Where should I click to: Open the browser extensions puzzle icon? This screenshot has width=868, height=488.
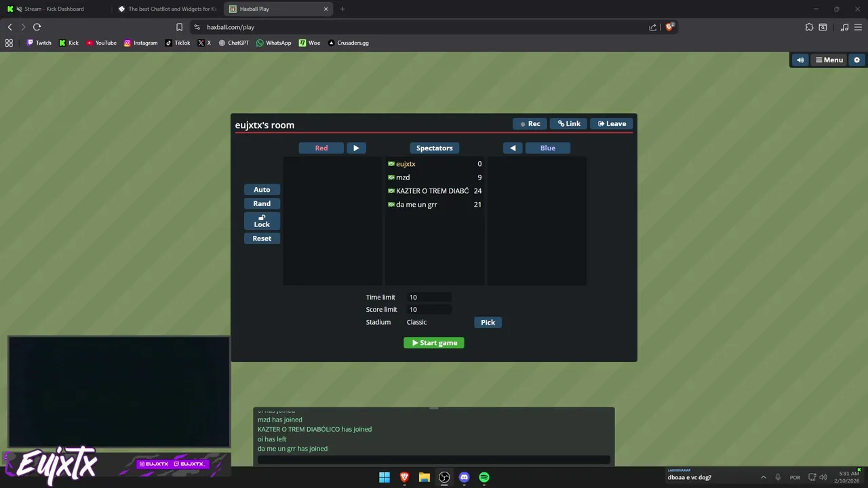coord(809,27)
